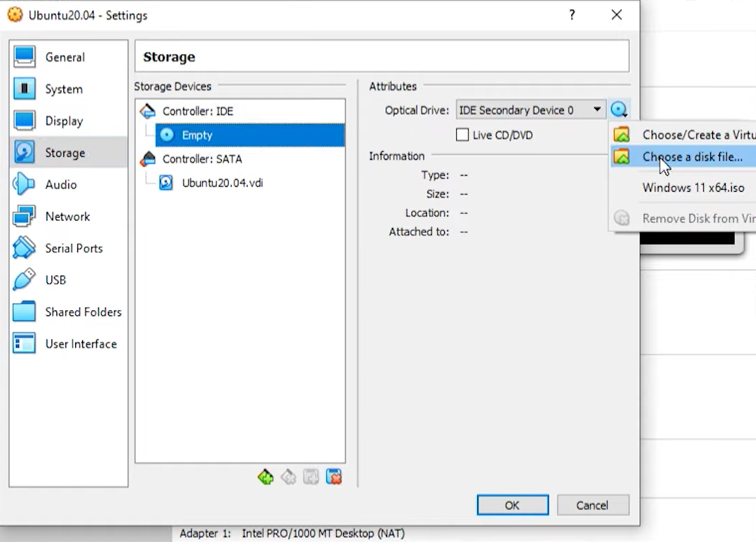Click the Controller: SATA icon

click(x=148, y=159)
